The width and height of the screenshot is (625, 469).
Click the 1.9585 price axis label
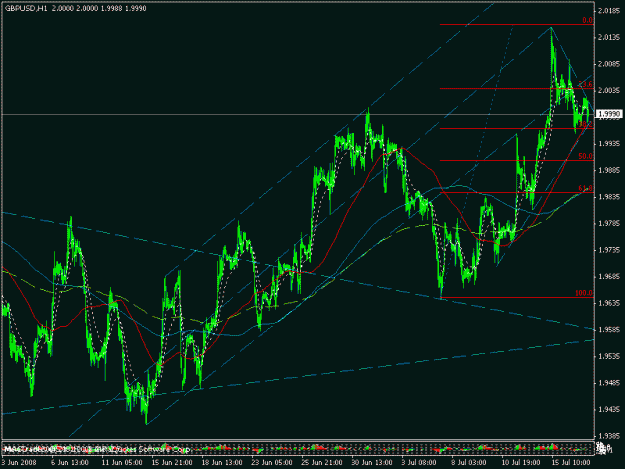(x=609, y=330)
